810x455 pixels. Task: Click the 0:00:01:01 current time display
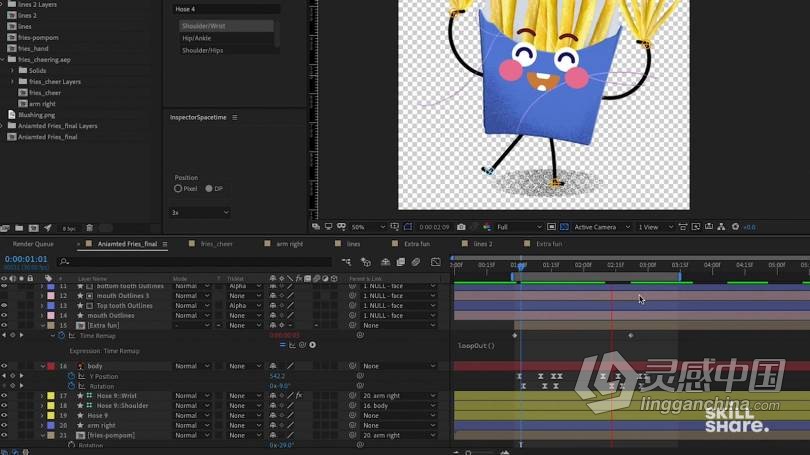[x=26, y=259]
